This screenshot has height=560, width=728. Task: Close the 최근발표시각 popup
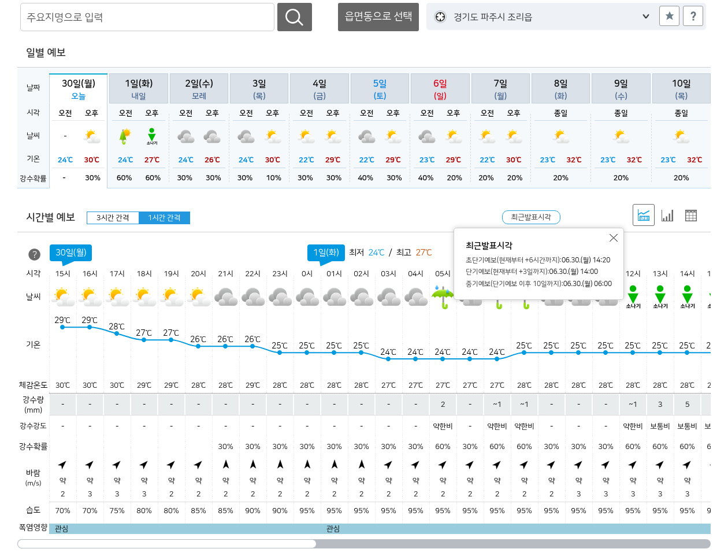[x=614, y=238]
